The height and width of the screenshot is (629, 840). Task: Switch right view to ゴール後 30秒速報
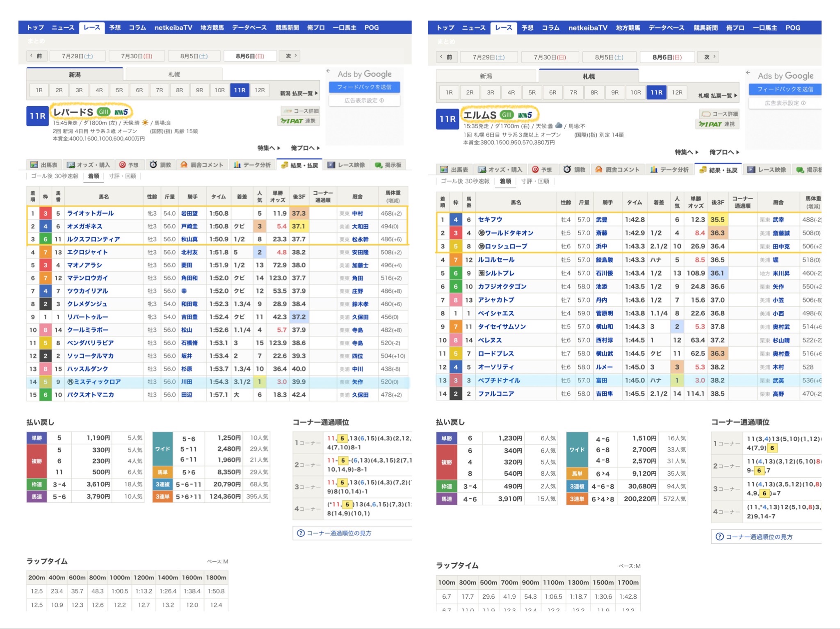(x=465, y=181)
